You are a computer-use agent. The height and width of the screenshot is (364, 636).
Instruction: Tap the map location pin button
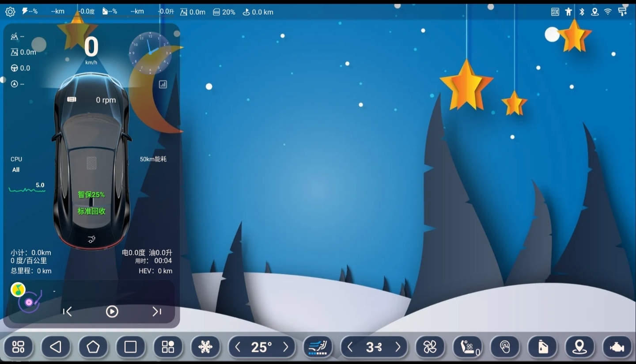tap(579, 347)
